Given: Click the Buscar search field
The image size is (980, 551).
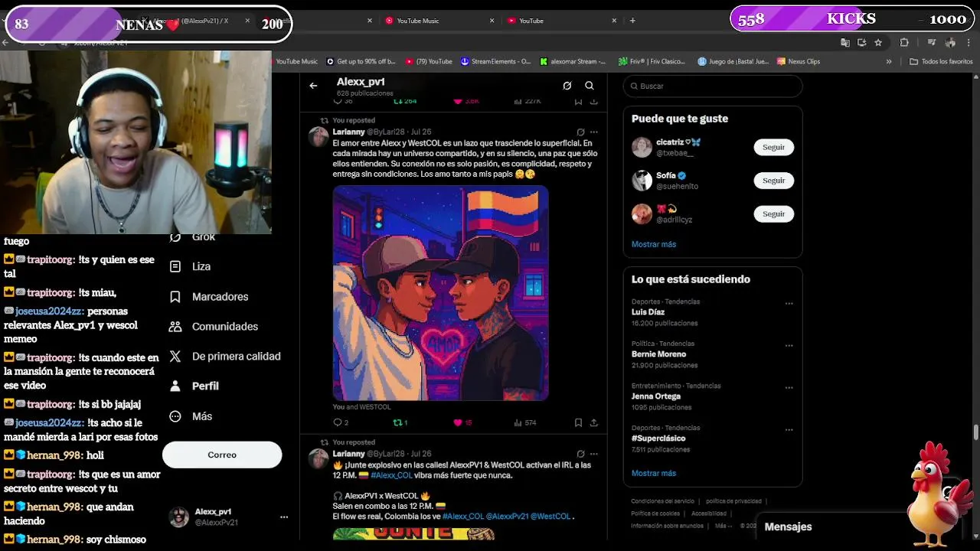Looking at the screenshot, I should coord(713,86).
